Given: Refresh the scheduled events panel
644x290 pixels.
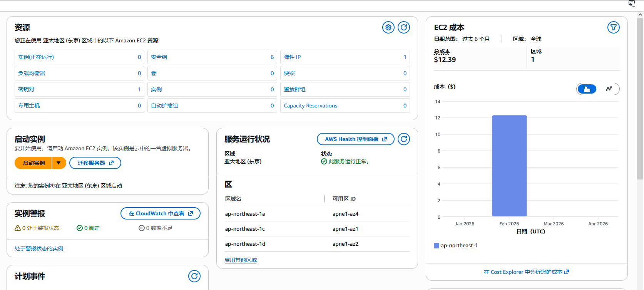Looking at the screenshot, I should point(194,276).
